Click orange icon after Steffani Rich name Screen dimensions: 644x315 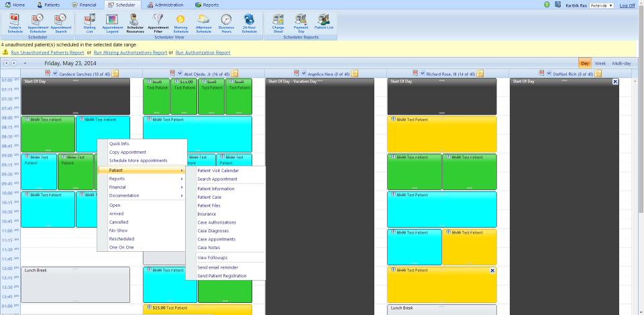(598, 74)
